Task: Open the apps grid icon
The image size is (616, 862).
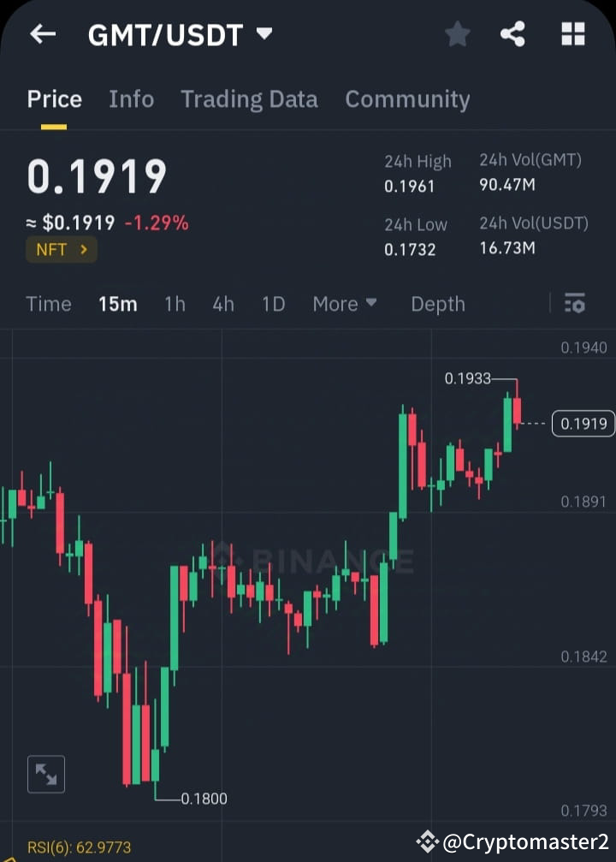Action: 572,34
